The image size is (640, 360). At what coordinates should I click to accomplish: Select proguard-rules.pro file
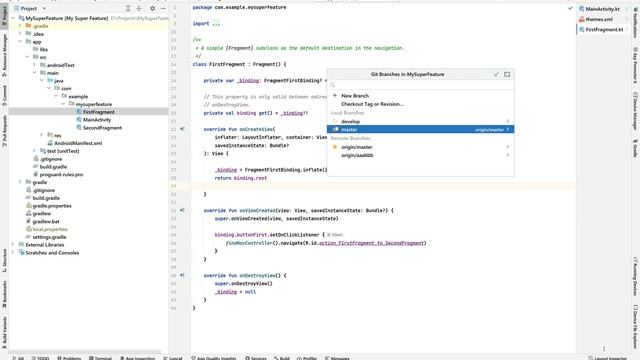pos(61,174)
